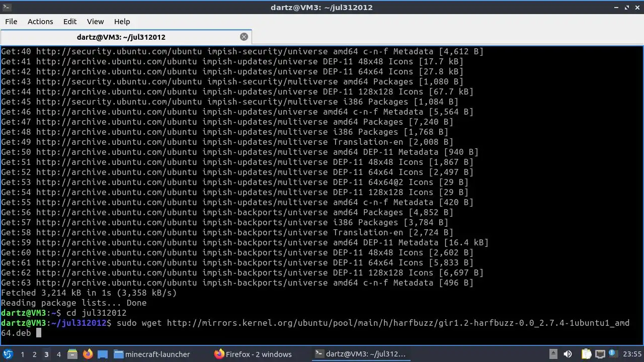Click the Get:49 Translation-en [2,008 B] line

tap(227, 142)
